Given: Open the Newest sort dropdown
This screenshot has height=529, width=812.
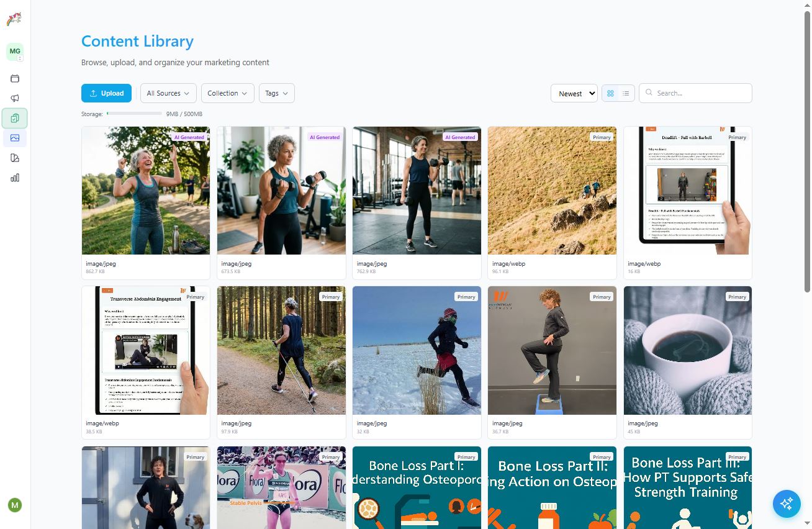Looking at the screenshot, I should pos(574,93).
